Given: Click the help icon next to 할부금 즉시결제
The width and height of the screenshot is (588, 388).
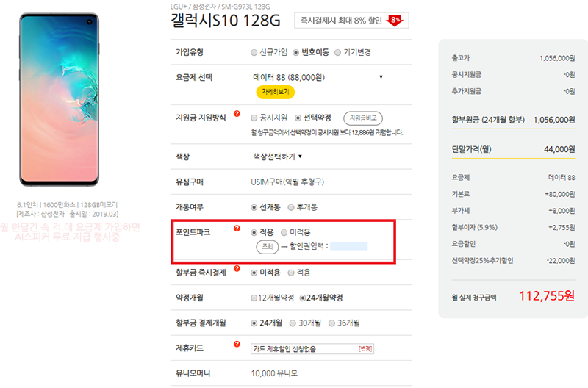Looking at the screenshot, I should point(237,270).
